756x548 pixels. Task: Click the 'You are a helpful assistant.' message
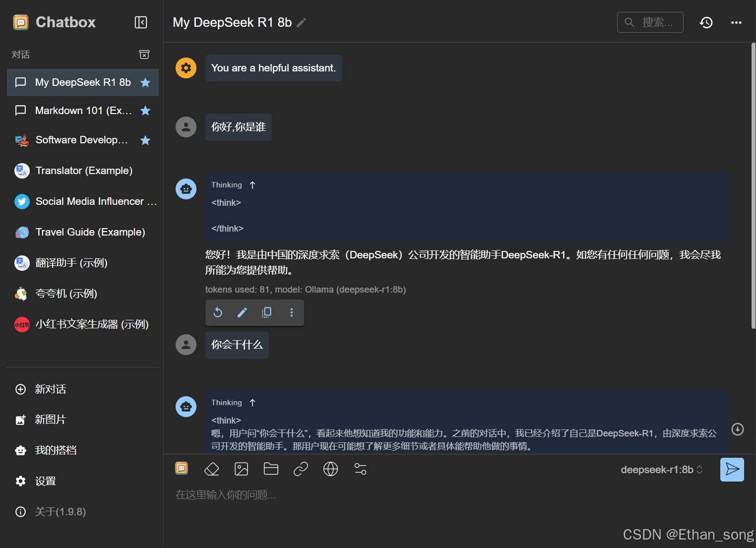tap(274, 68)
